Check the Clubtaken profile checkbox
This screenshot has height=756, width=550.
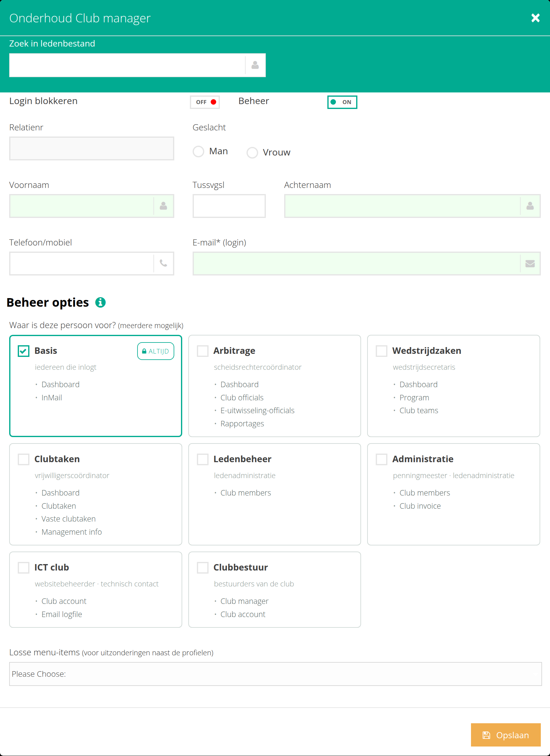[x=24, y=459]
